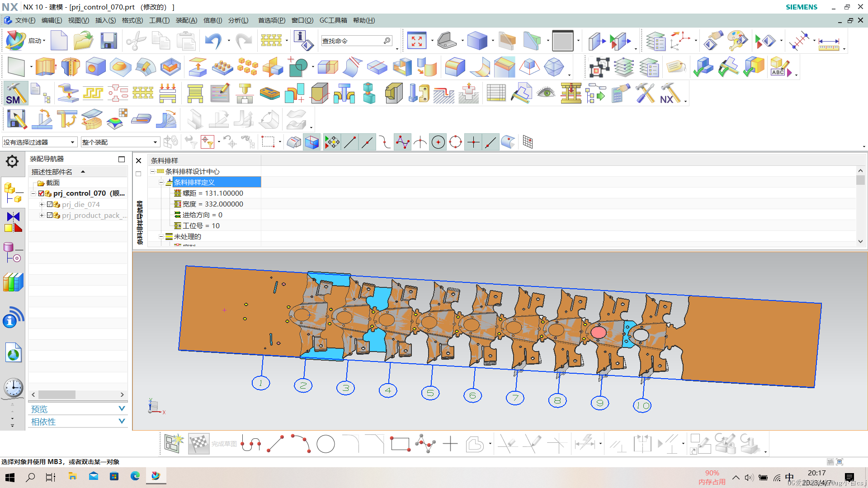Open the Internet Explorer globe sidebar icon
The image size is (868, 488).
(14, 352)
